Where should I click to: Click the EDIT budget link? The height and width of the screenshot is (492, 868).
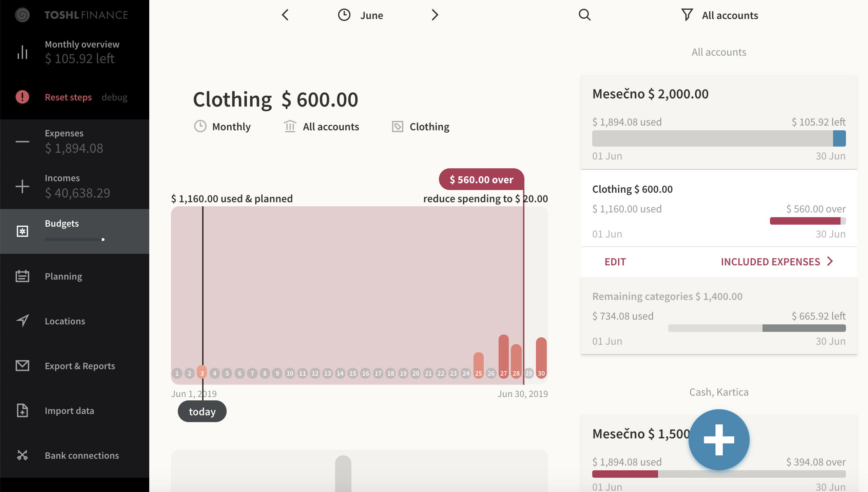point(615,262)
